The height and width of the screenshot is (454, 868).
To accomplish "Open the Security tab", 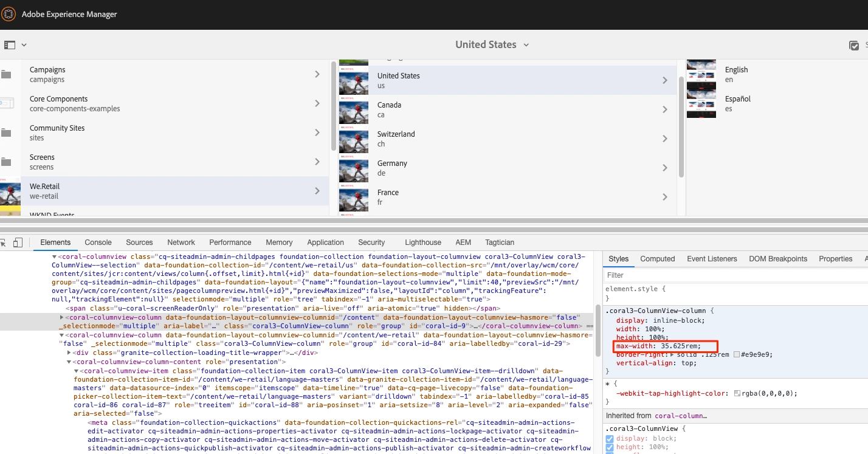I will pos(371,242).
